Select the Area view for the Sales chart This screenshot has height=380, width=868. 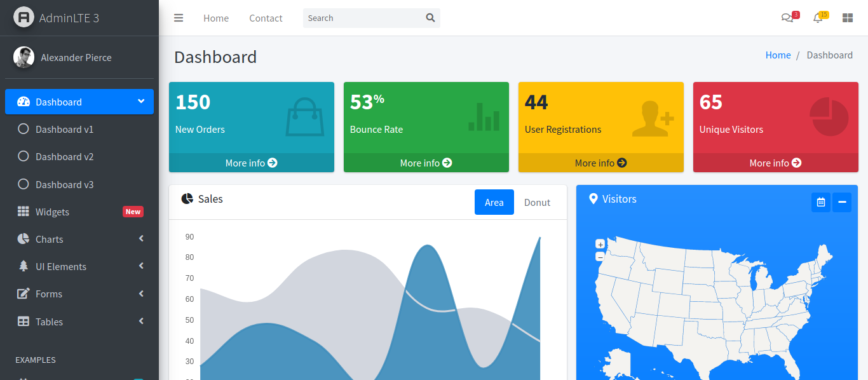click(x=494, y=202)
